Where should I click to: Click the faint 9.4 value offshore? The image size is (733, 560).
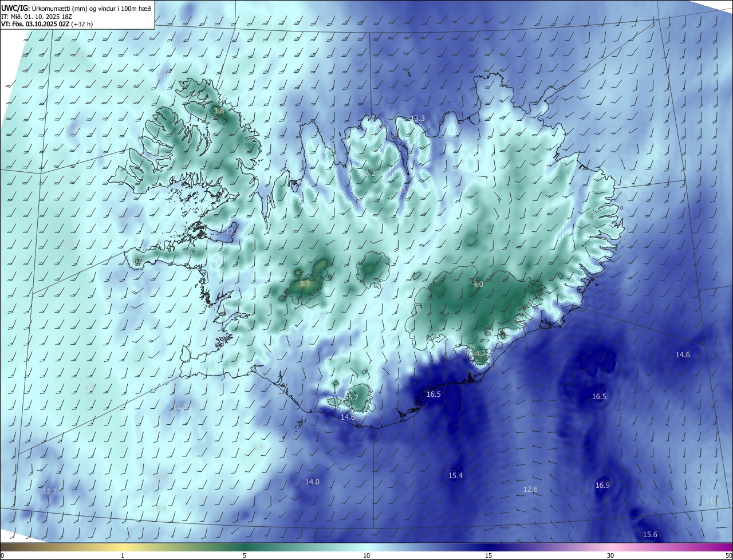tap(161, 508)
